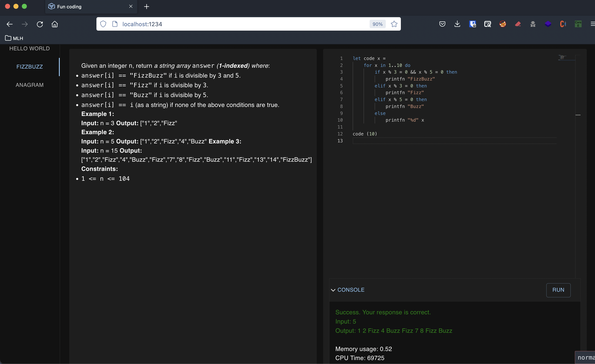Click the home icon in toolbar
Image resolution: width=595 pixels, height=364 pixels.
click(55, 24)
